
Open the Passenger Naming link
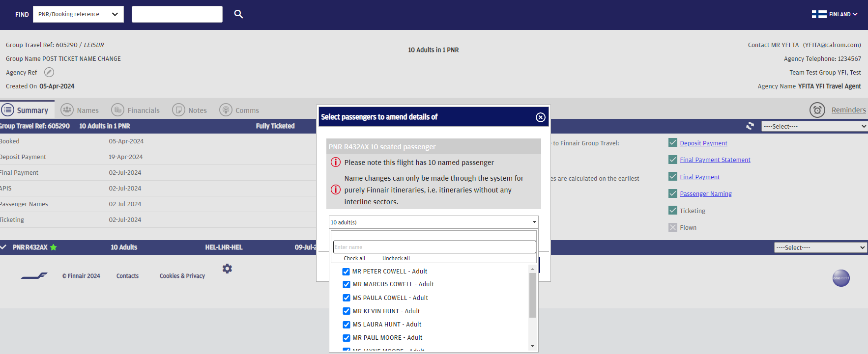click(706, 193)
